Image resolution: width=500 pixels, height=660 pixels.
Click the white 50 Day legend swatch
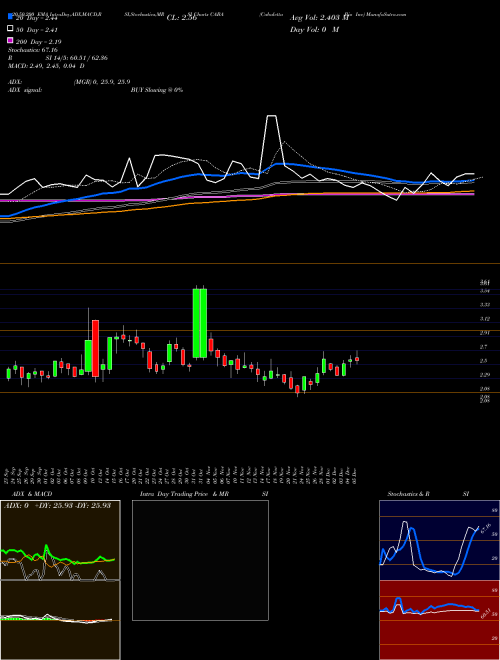(11, 29)
